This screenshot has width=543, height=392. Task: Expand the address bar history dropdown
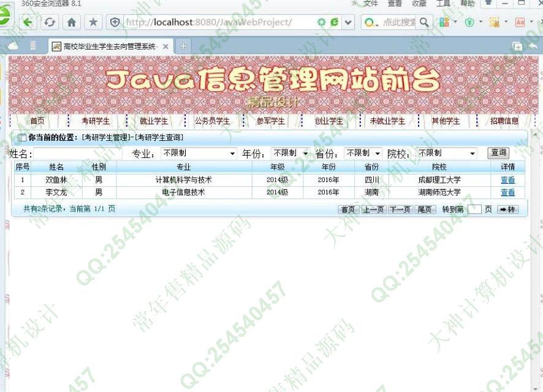tap(348, 23)
